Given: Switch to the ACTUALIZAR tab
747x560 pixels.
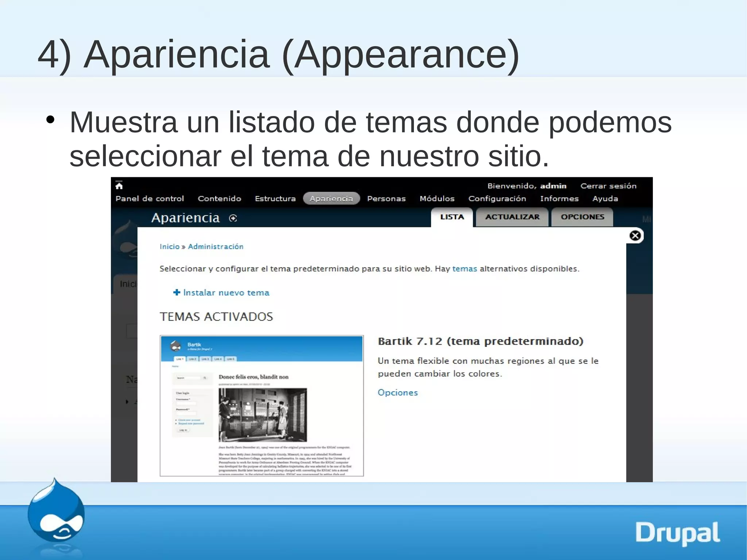Looking at the screenshot, I should (x=512, y=217).
